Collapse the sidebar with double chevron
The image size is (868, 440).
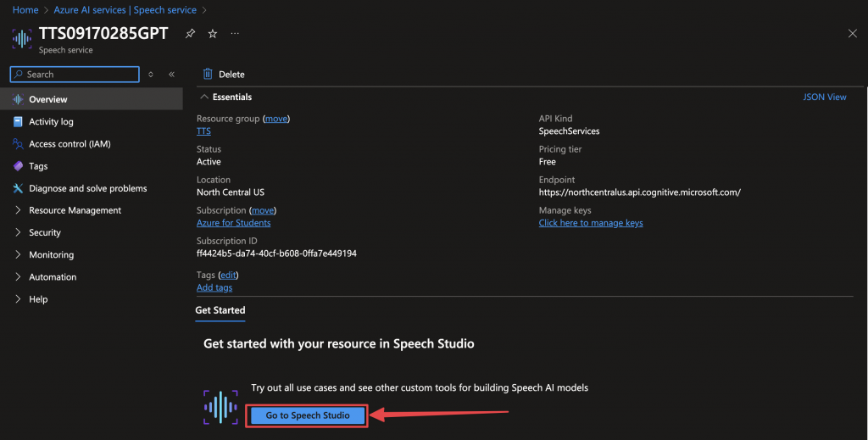171,75
